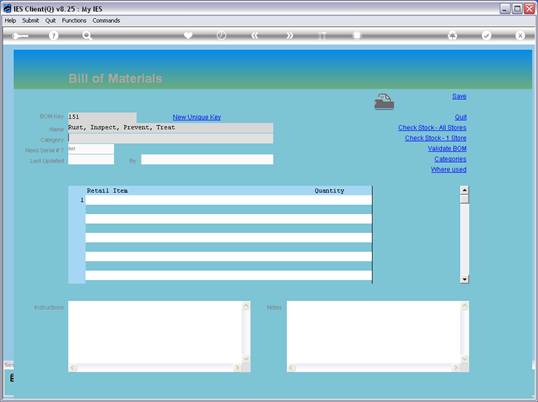Click the printer icon near Save
The height and width of the screenshot is (402, 538).
pyautogui.click(x=384, y=102)
